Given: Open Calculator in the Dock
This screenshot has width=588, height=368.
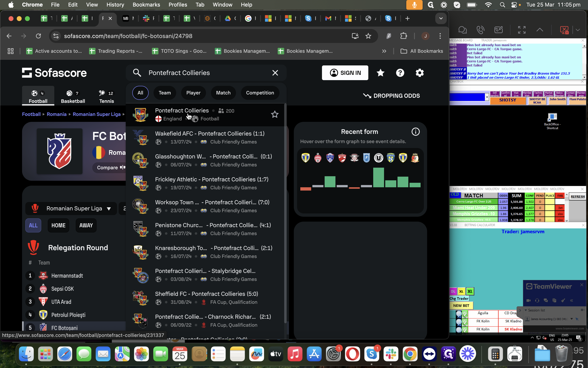Looking at the screenshot, I should (x=495, y=354).
